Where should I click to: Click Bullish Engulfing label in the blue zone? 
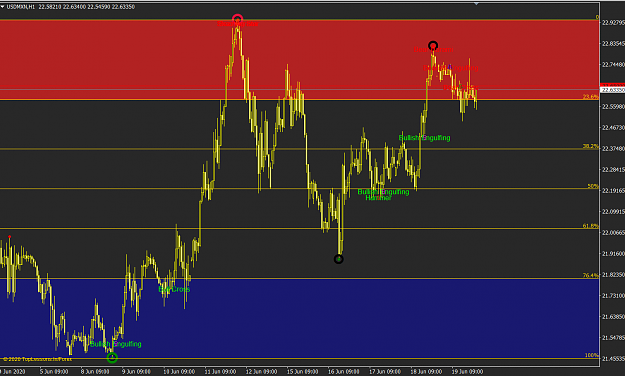pos(116,344)
